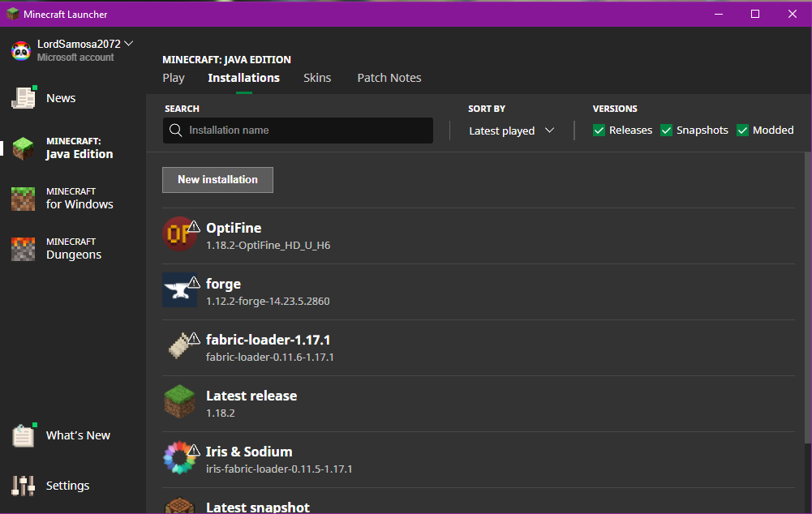
Task: Click the forge anvil icon
Action: [x=179, y=290]
